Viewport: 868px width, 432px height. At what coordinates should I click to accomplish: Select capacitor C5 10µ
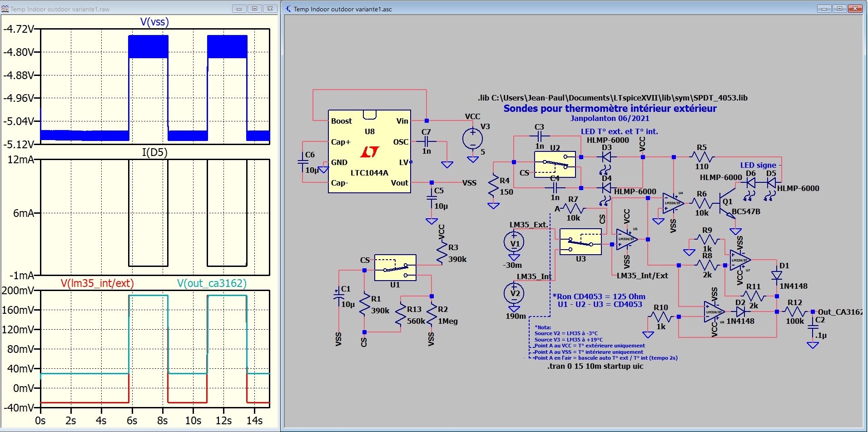[x=432, y=198]
